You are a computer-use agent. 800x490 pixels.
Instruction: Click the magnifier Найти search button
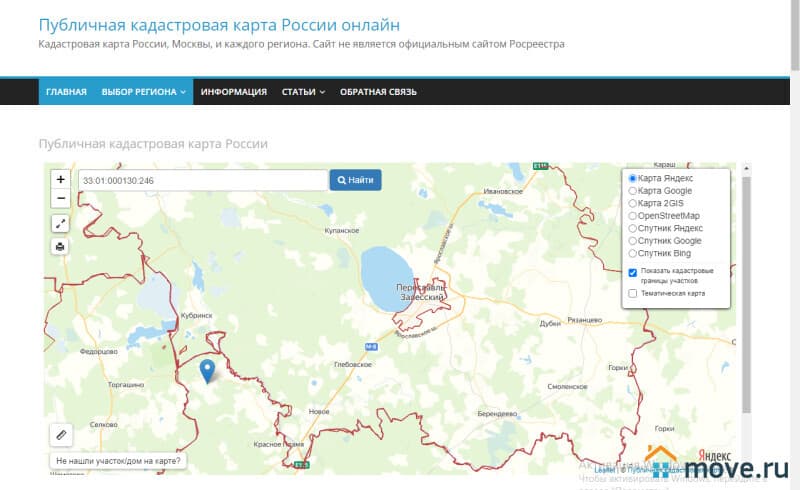(355, 180)
